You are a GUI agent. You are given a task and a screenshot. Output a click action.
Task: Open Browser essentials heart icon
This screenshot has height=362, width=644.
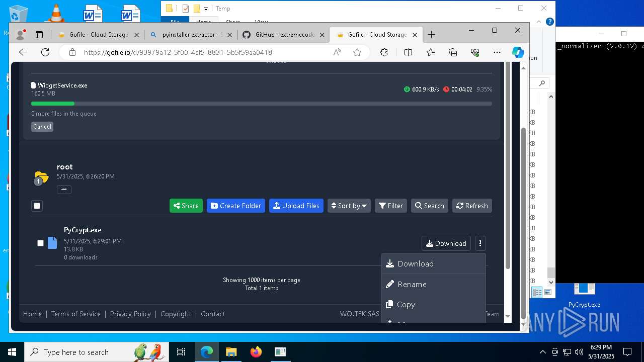point(475,52)
